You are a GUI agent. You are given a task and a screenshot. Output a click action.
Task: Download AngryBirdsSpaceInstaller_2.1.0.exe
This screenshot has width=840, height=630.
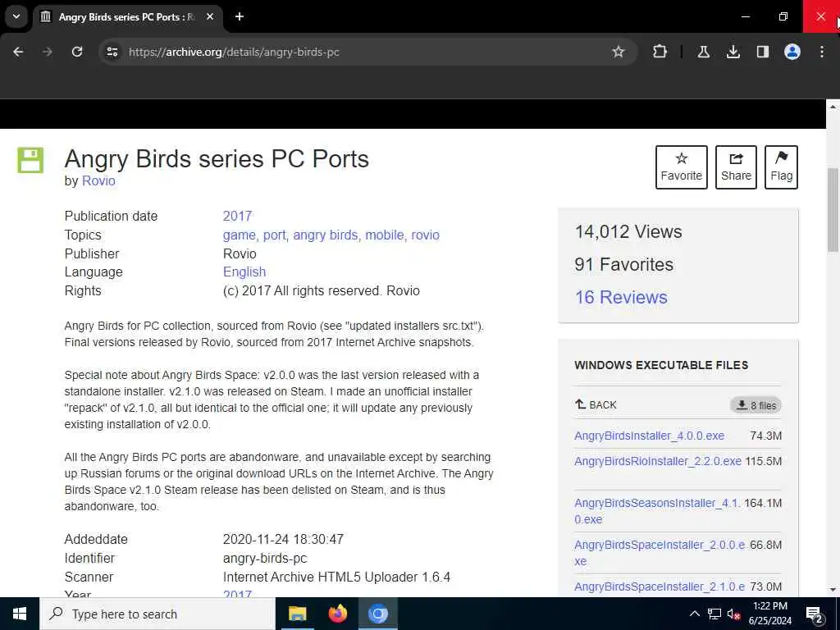[660, 587]
